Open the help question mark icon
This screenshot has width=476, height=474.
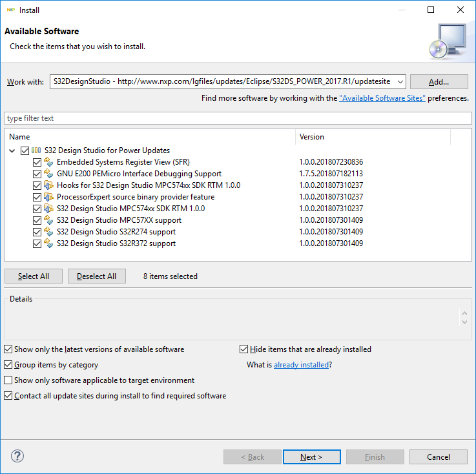click(x=17, y=457)
